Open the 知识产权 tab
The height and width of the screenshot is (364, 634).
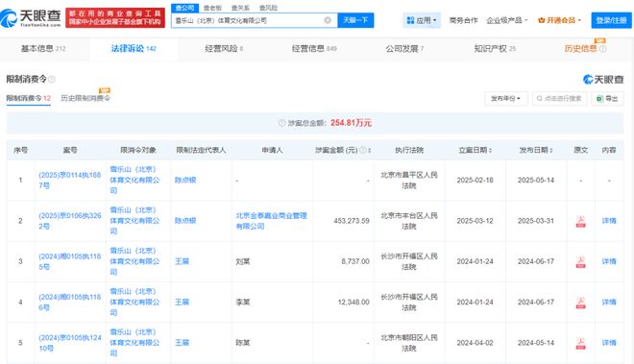(x=495, y=49)
